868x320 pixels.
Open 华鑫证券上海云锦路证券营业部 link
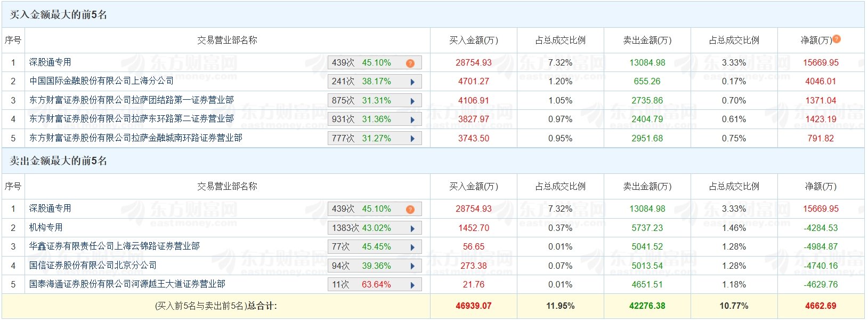click(x=115, y=246)
